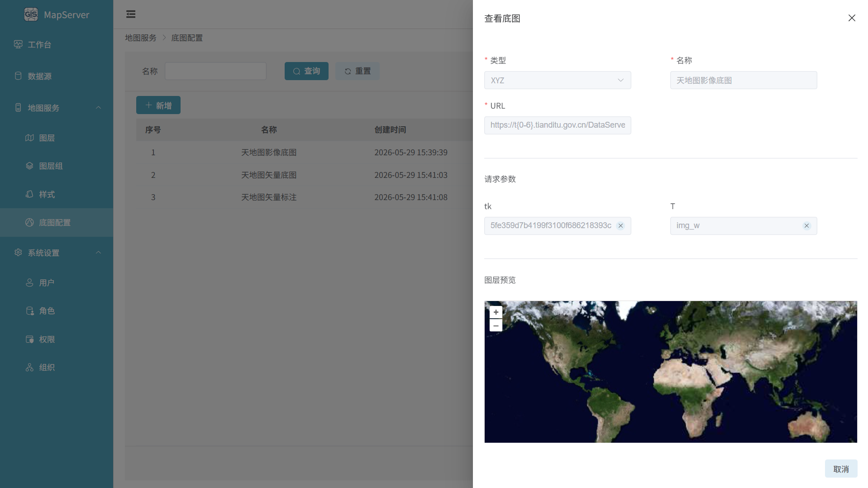The height and width of the screenshot is (488, 868).
Task: Open 工作台 in the sidebar
Action: pyautogui.click(x=57, y=44)
